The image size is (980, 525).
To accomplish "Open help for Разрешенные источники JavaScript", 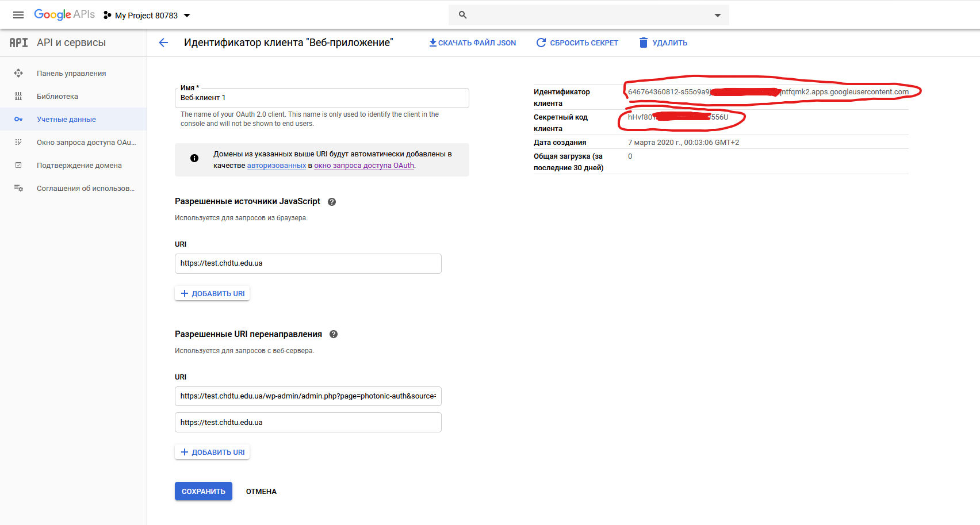I will 332,202.
